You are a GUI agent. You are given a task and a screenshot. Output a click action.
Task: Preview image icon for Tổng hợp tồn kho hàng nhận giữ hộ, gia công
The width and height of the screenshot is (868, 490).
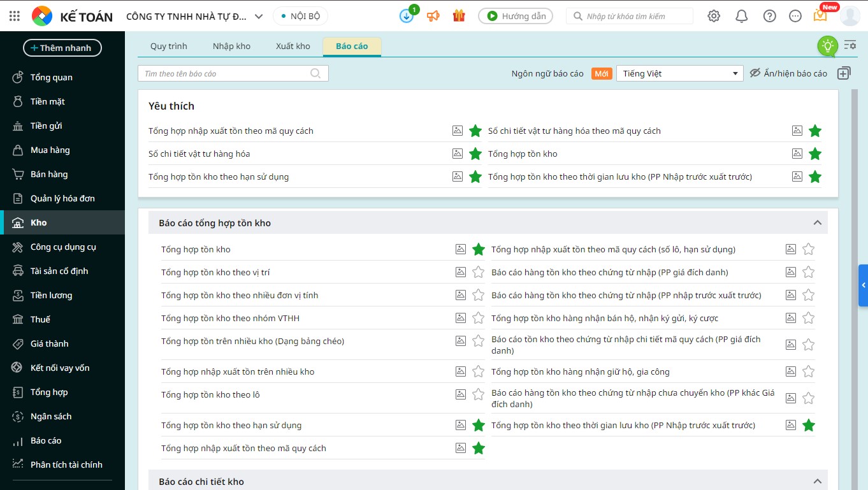[x=791, y=371]
